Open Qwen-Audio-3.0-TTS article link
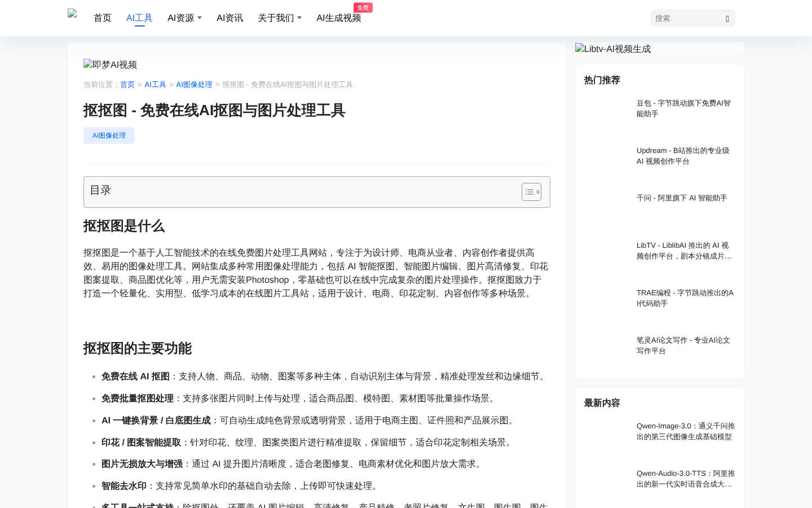 tap(686, 479)
